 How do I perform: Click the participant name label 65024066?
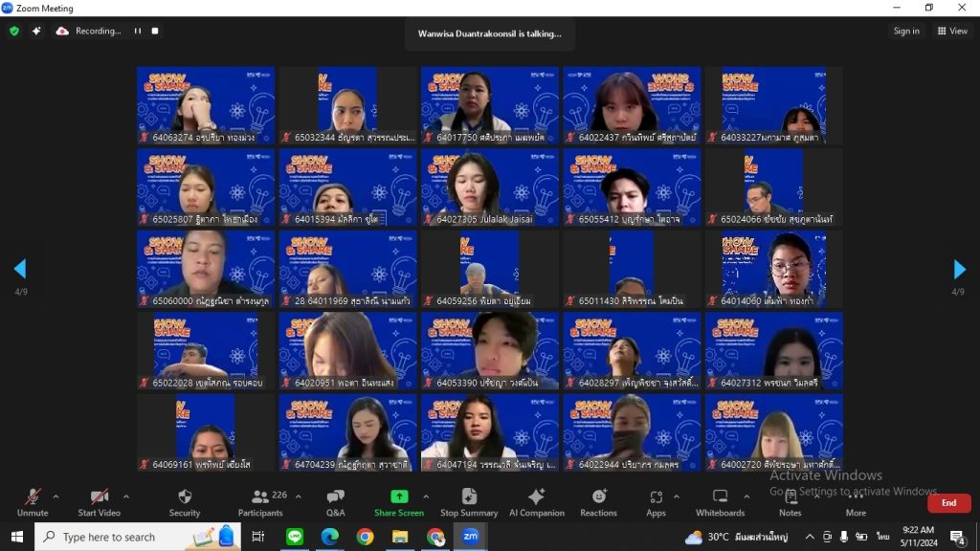tap(778, 219)
